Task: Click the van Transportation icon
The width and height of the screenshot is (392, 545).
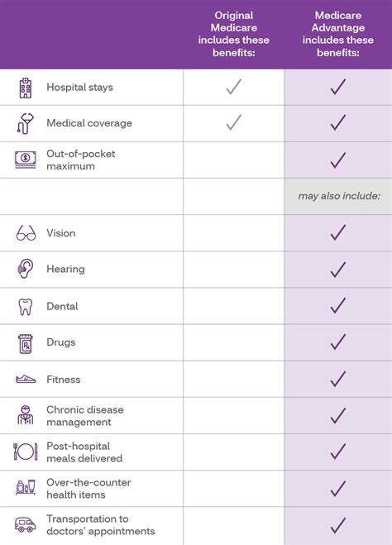Action: pos(26,524)
